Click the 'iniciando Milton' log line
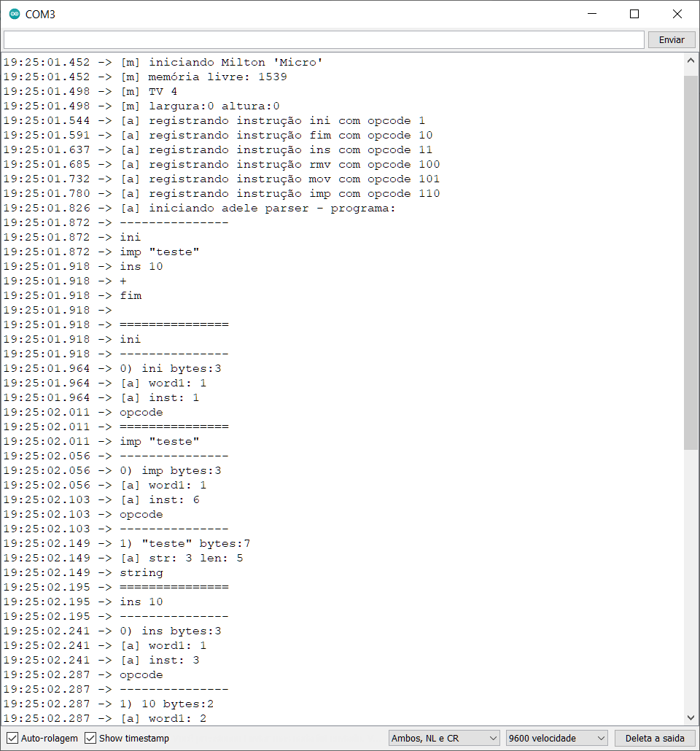 [221, 62]
